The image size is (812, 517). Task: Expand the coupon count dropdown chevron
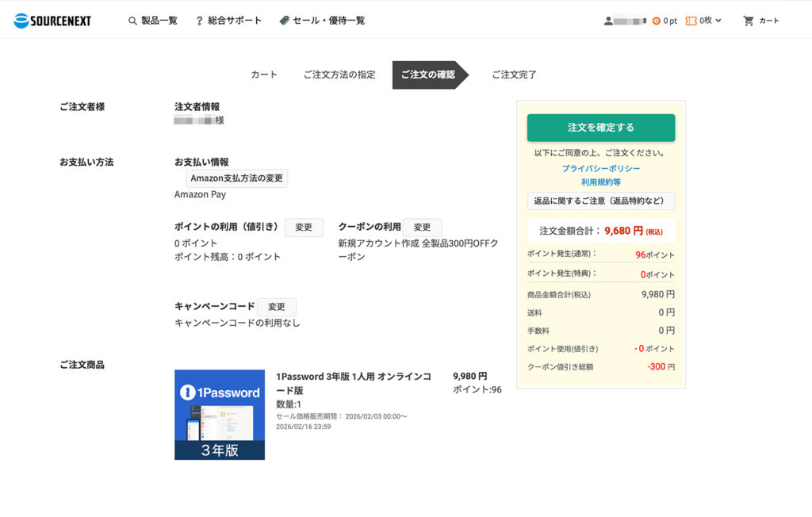click(x=718, y=21)
